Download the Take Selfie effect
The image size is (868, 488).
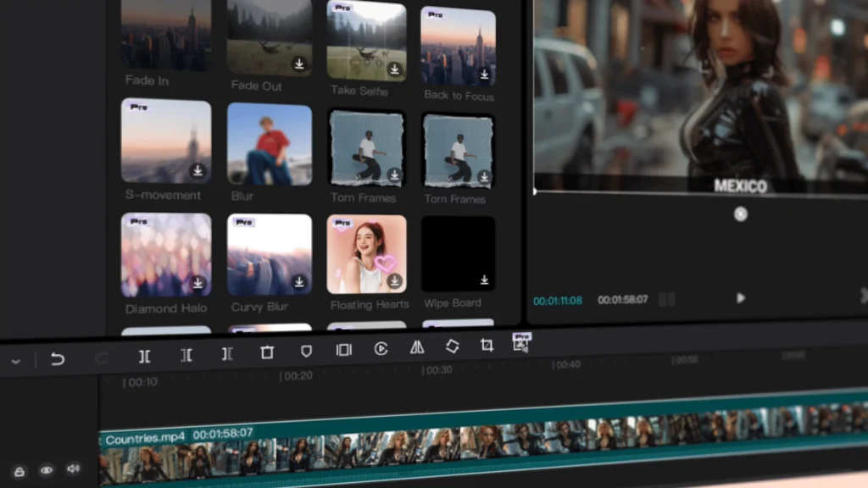point(395,69)
